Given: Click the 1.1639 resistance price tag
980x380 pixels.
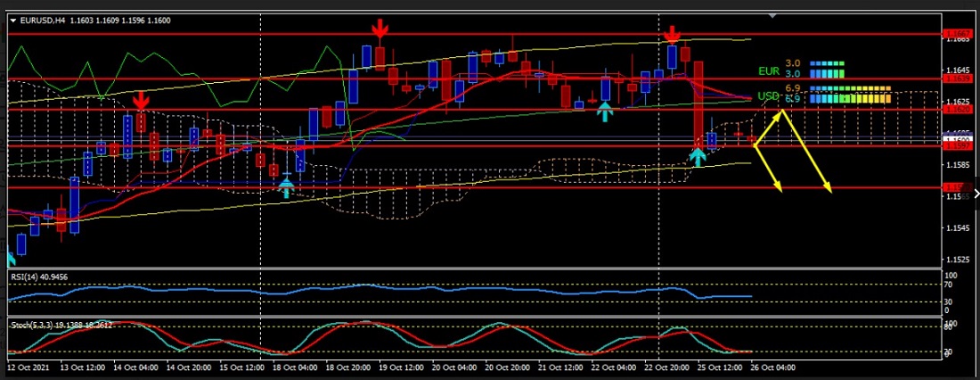Looking at the screenshot, I should click(959, 78).
